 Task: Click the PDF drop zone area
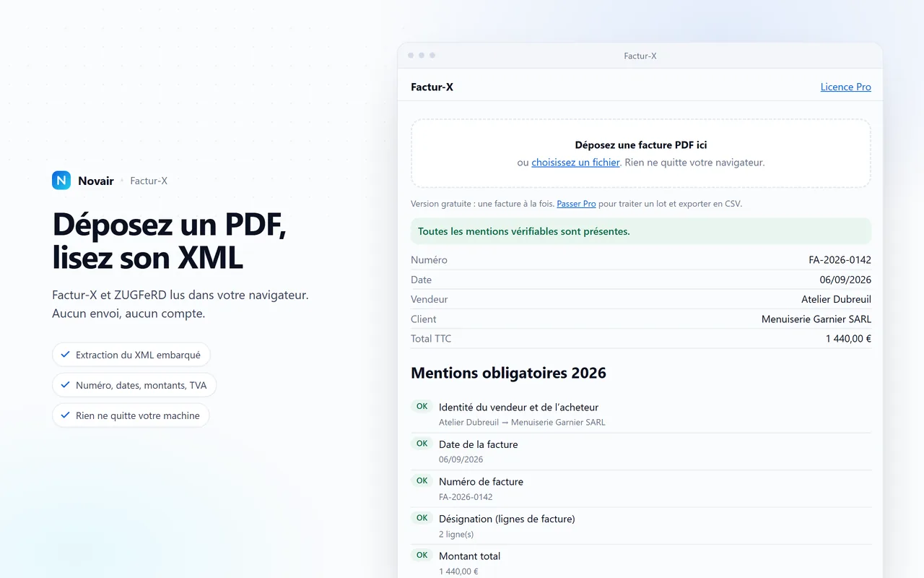point(641,153)
